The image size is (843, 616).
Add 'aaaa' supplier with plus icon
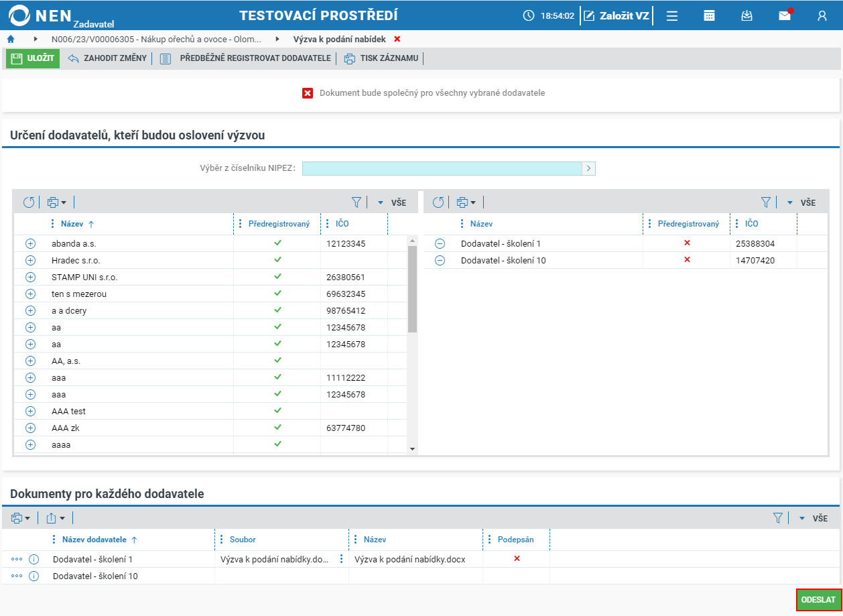pyautogui.click(x=30, y=444)
